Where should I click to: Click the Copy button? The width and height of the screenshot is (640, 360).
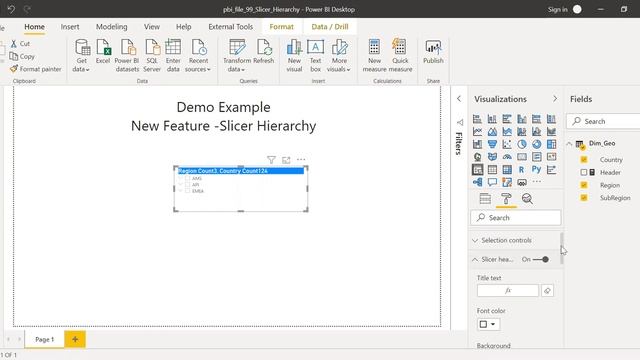[22, 56]
